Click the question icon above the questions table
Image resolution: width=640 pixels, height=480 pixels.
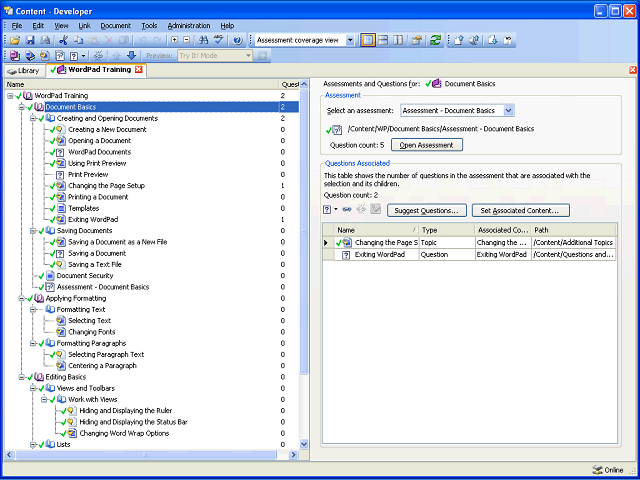click(327, 210)
